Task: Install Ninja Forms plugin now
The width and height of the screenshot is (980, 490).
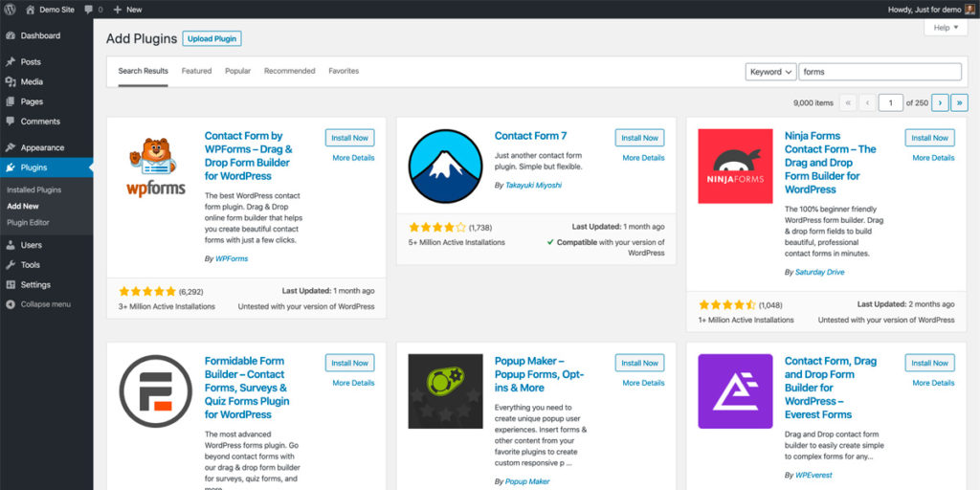Action: pos(930,138)
